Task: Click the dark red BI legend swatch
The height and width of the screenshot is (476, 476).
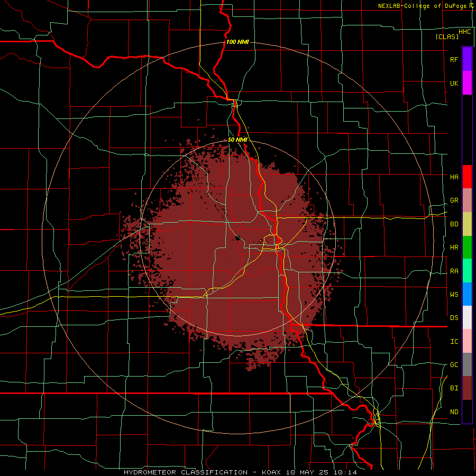Action: (x=467, y=388)
